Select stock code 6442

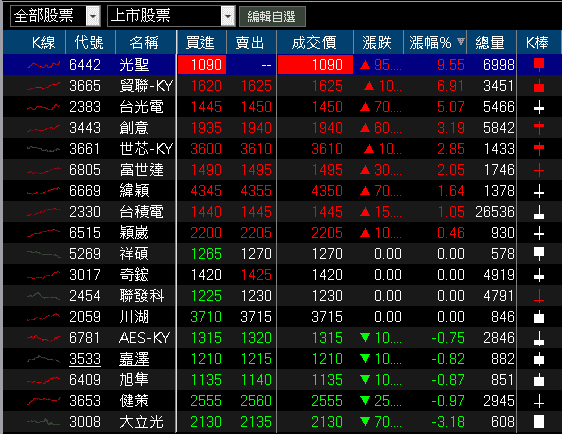click(x=85, y=65)
